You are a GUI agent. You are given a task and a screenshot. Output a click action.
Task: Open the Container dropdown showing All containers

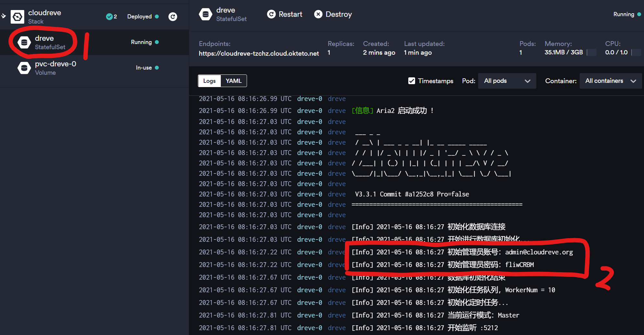click(611, 81)
